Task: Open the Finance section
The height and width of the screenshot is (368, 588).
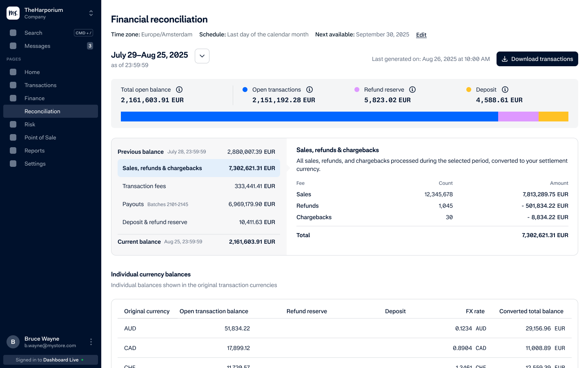Action: pyautogui.click(x=51, y=98)
